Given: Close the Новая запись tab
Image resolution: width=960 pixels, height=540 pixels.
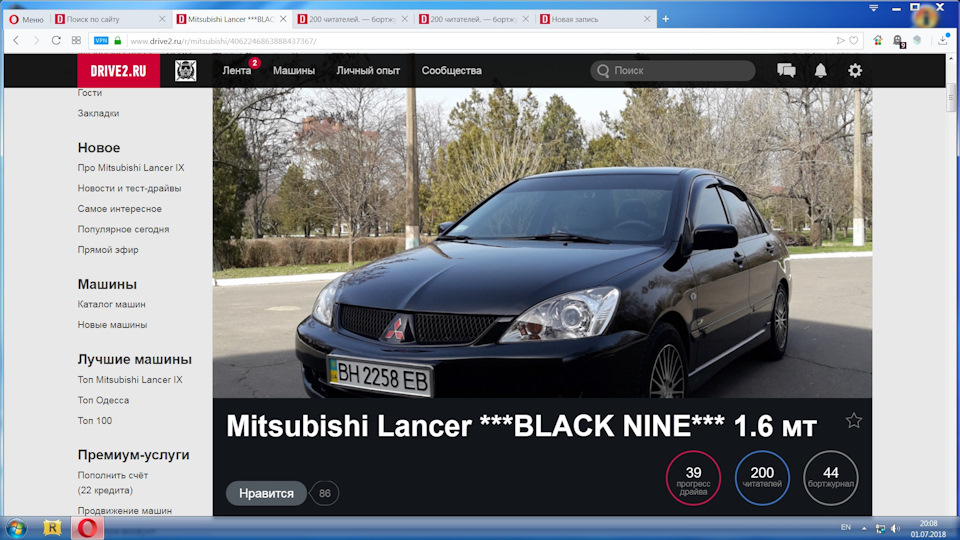Looking at the screenshot, I should (x=647, y=20).
